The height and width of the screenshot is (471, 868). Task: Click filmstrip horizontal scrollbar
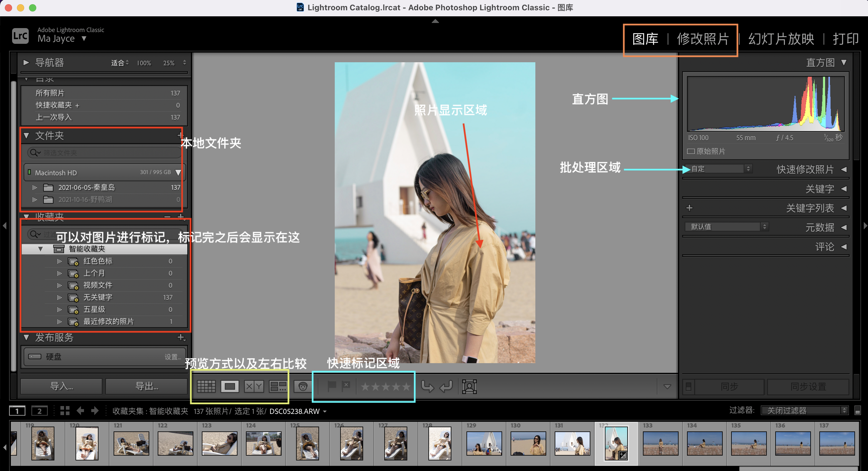[x=798, y=469]
